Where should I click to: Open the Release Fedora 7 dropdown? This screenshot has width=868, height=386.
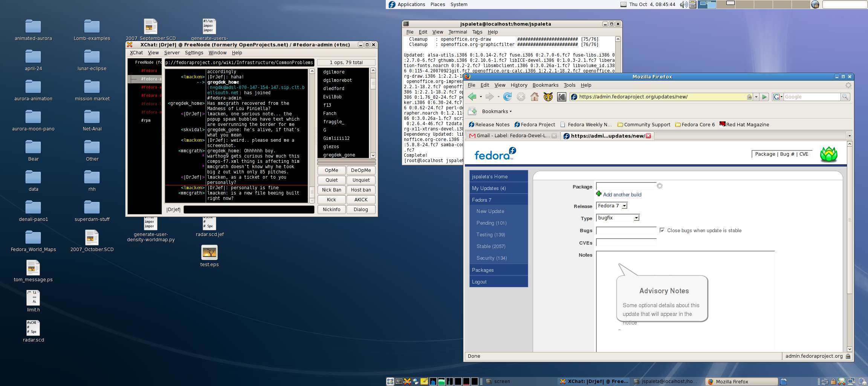click(612, 206)
